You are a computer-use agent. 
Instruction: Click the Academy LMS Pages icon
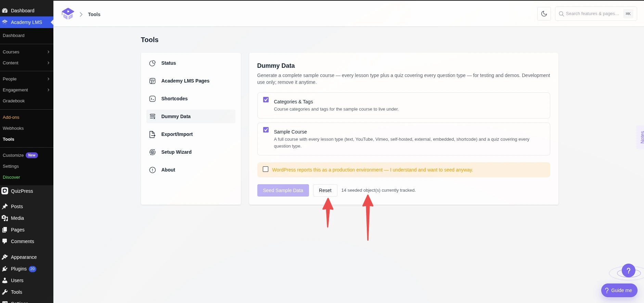pos(153,81)
